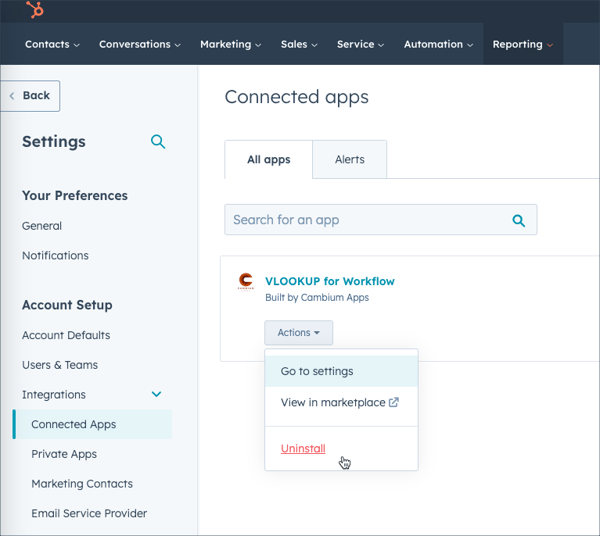Open the Contacts menu
Image resolution: width=600 pixels, height=536 pixels.
tap(52, 44)
